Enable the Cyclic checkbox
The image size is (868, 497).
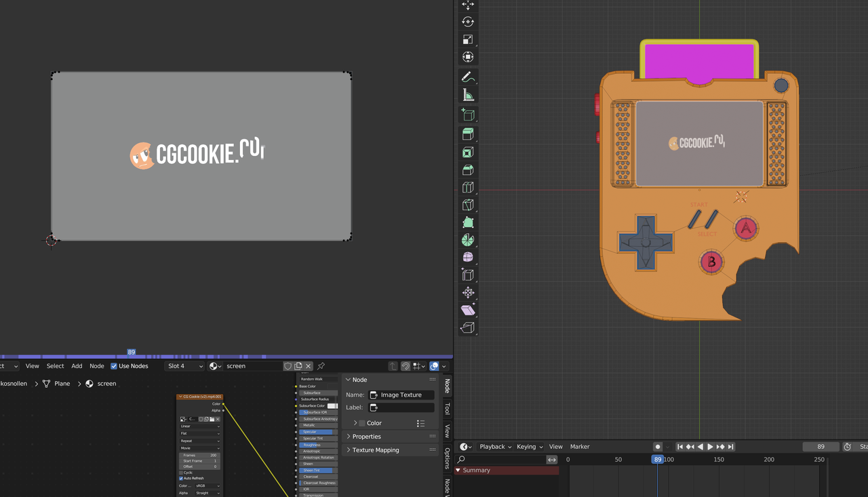pyautogui.click(x=181, y=473)
